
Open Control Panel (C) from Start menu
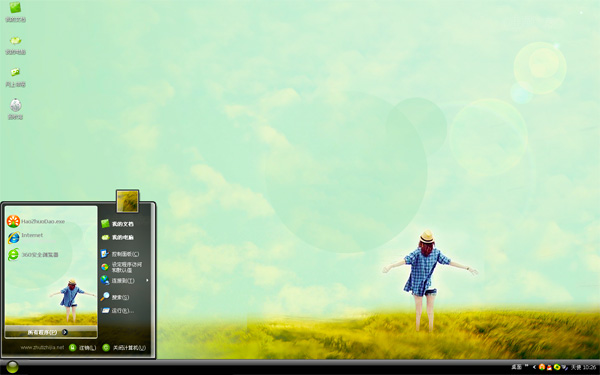[x=120, y=254]
